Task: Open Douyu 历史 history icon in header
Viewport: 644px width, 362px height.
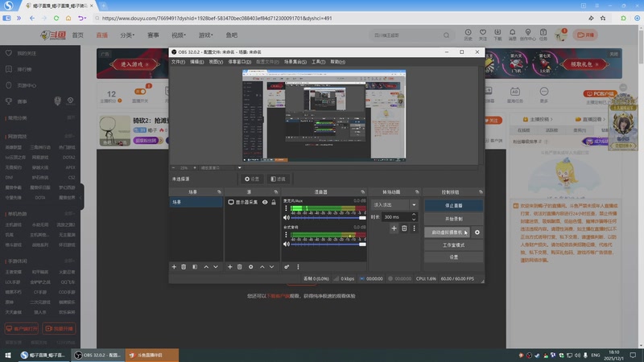Action: [x=468, y=35]
